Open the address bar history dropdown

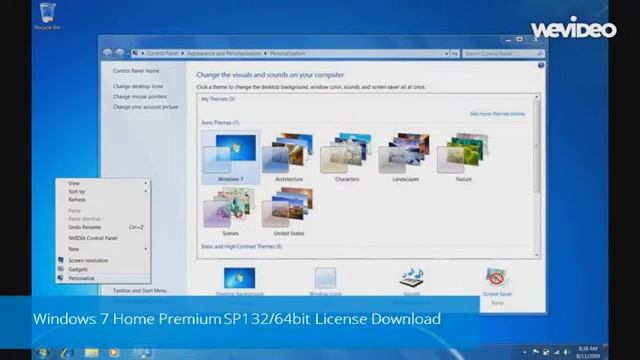(446, 53)
